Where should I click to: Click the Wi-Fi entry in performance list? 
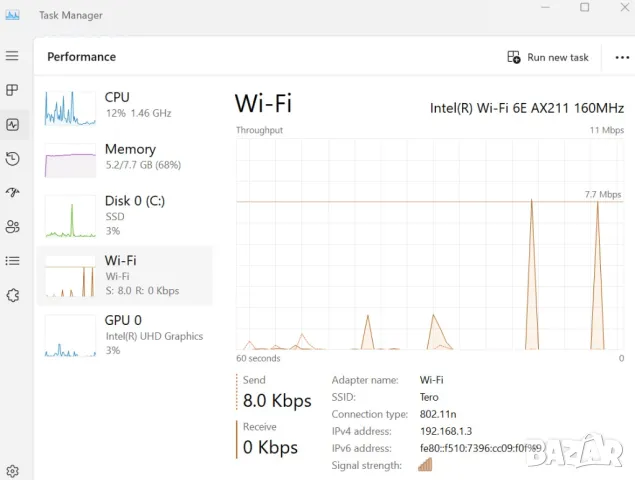coord(124,275)
